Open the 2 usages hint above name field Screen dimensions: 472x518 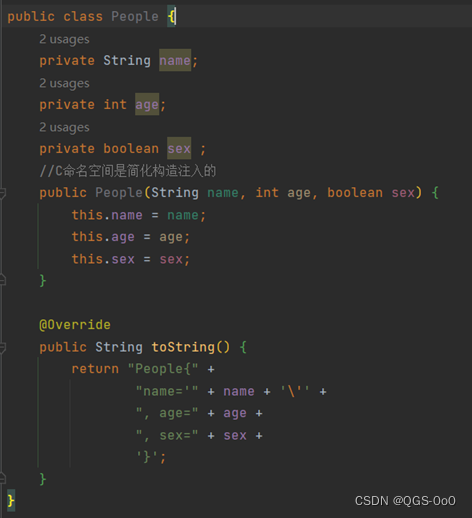tap(64, 39)
